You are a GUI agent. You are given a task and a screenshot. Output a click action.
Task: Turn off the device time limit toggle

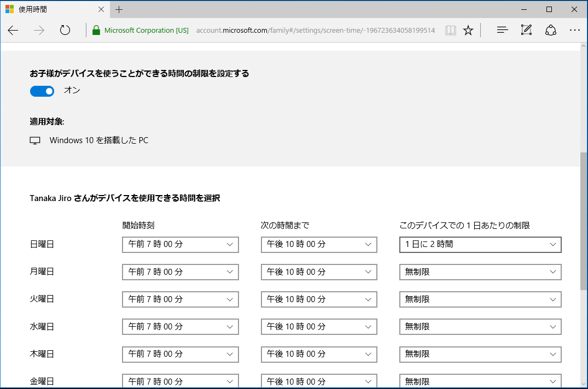pyautogui.click(x=42, y=91)
